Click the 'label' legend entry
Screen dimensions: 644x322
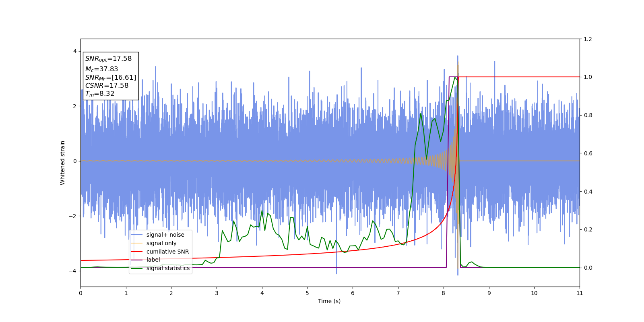pos(145,260)
